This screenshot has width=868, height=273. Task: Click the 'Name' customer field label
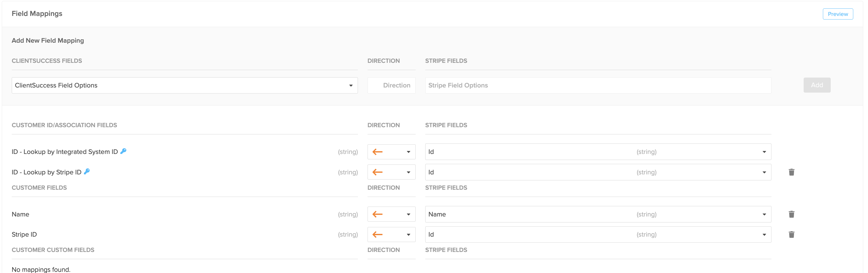(20, 214)
